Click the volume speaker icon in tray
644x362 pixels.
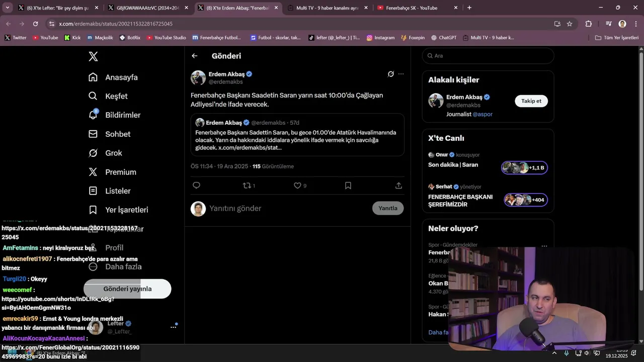(587, 353)
